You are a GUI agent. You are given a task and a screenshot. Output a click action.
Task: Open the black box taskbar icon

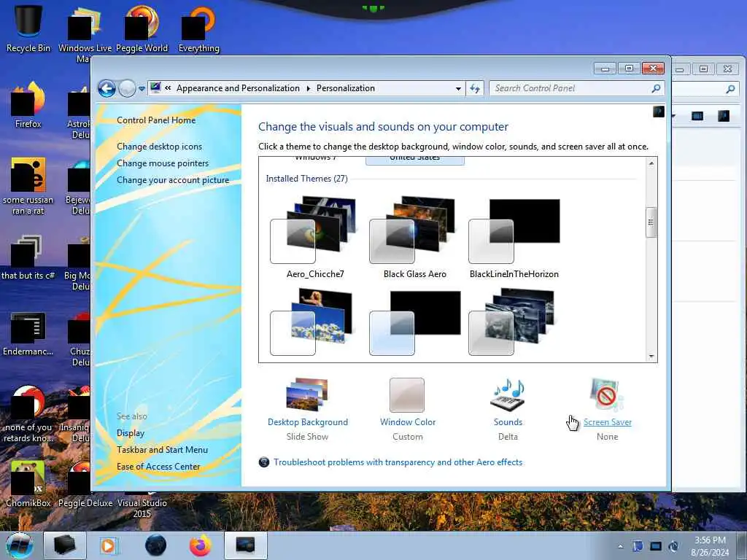(x=65, y=545)
